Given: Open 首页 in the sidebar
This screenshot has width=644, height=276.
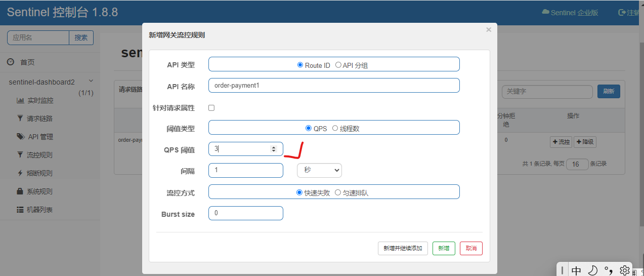Looking at the screenshot, I should coord(27,62).
